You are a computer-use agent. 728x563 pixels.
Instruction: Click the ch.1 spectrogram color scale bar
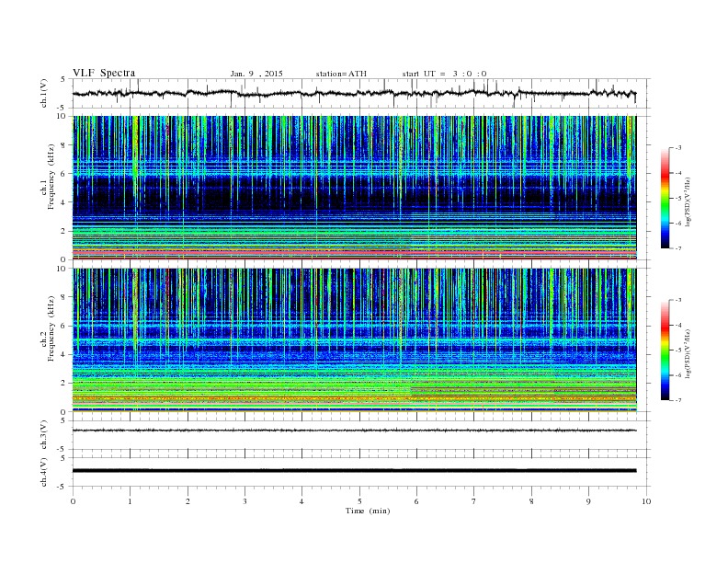click(665, 198)
